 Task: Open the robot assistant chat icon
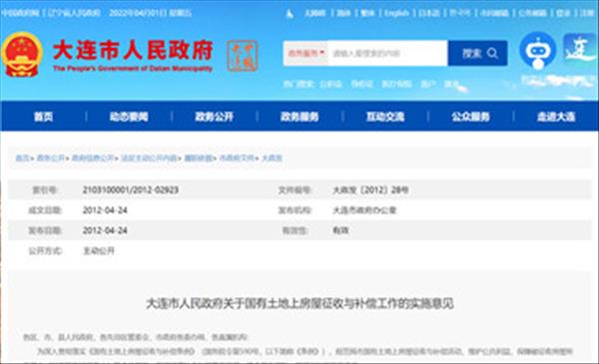coord(538,51)
